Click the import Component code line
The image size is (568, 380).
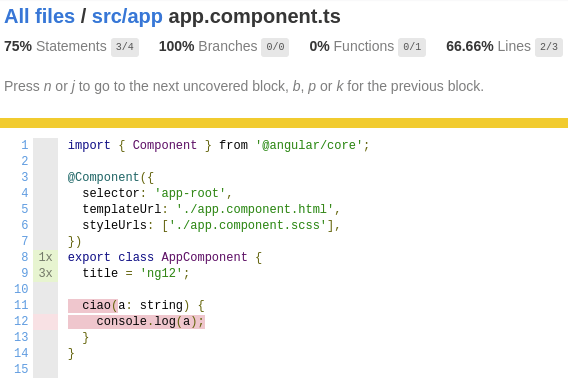pyautogui.click(x=218, y=145)
